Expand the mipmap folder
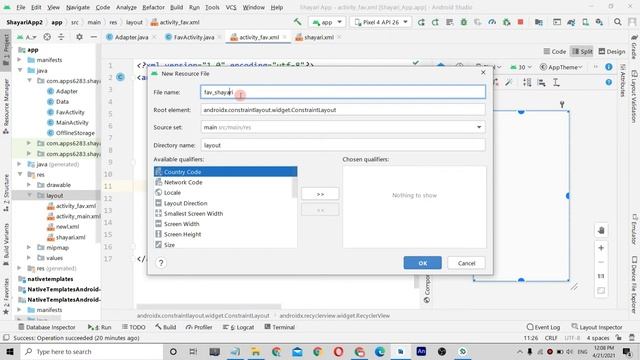640x360 pixels. click(29, 247)
